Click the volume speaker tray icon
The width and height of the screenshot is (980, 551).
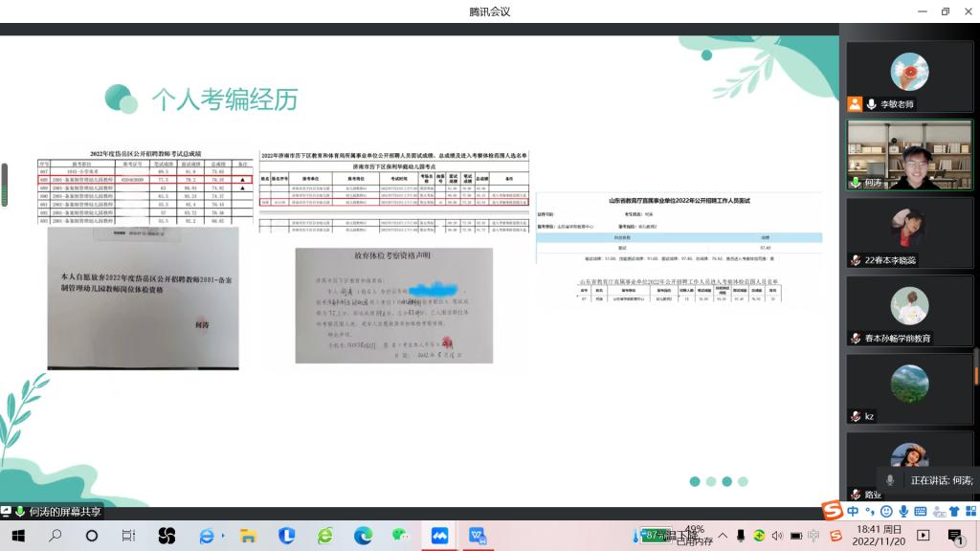(x=776, y=536)
